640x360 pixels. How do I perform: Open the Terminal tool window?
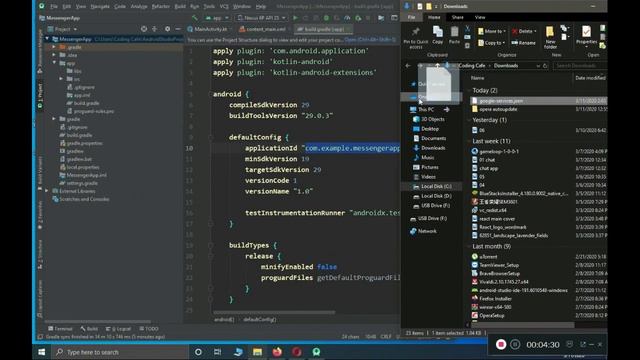coord(60,329)
